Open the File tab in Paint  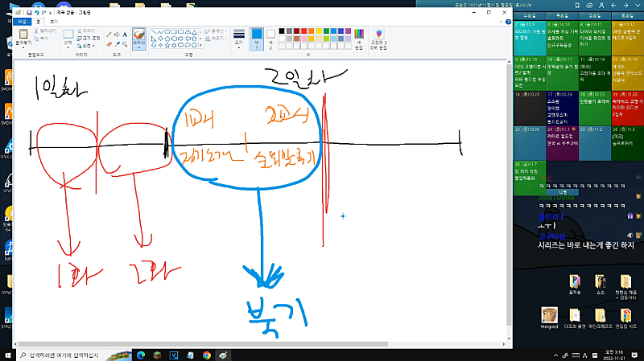tap(23, 22)
